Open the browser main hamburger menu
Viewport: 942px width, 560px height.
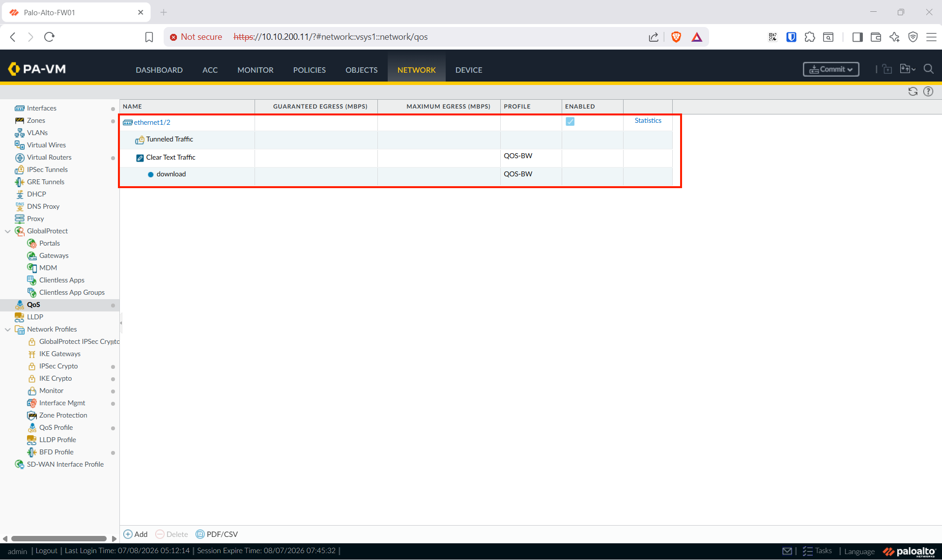(x=931, y=37)
